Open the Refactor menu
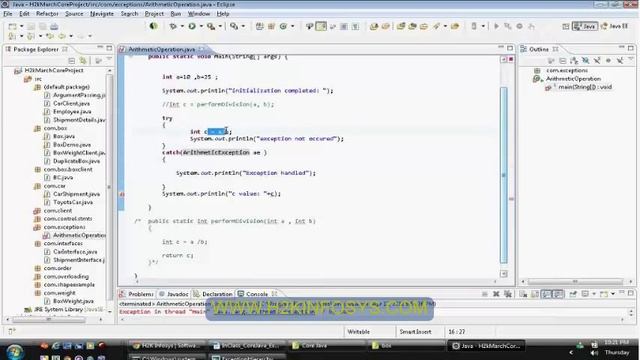 click(47, 14)
